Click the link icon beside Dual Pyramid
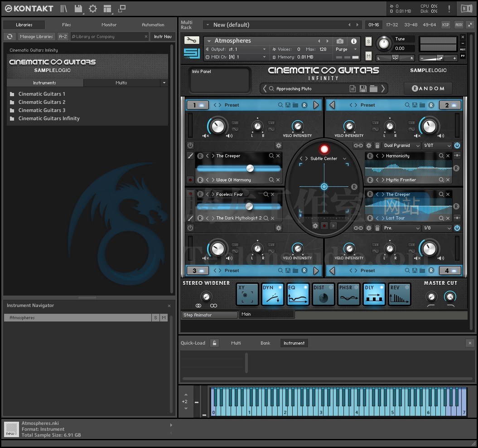This screenshot has width=478, height=448. [358, 146]
